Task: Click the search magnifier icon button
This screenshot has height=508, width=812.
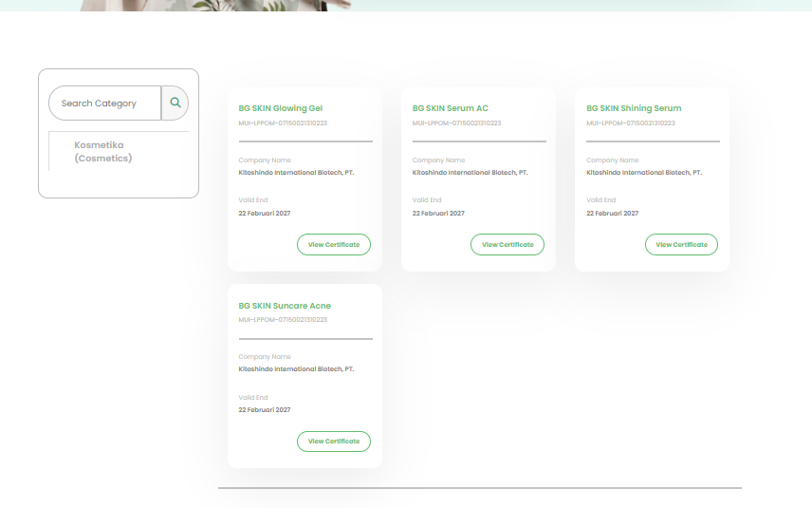Action: [175, 103]
